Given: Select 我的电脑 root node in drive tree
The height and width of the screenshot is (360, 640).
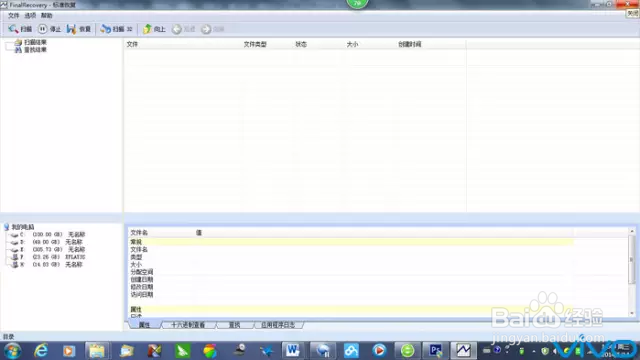Looking at the screenshot, I should pyautogui.click(x=22, y=227).
